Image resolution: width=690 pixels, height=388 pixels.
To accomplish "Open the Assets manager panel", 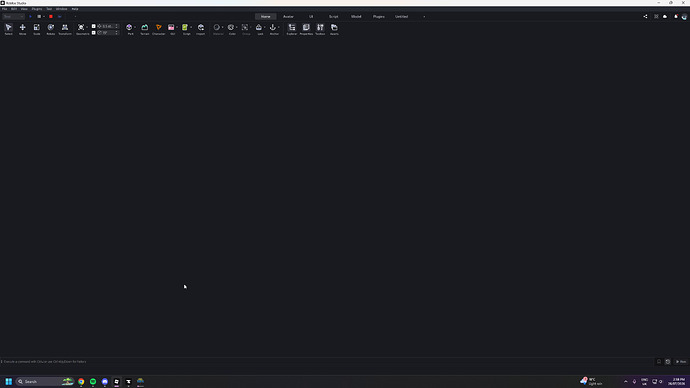I will (x=334, y=29).
